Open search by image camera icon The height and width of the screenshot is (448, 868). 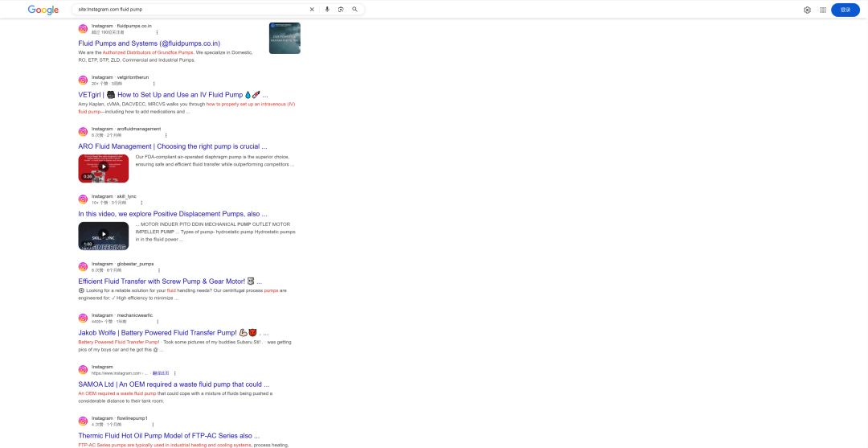341,10
